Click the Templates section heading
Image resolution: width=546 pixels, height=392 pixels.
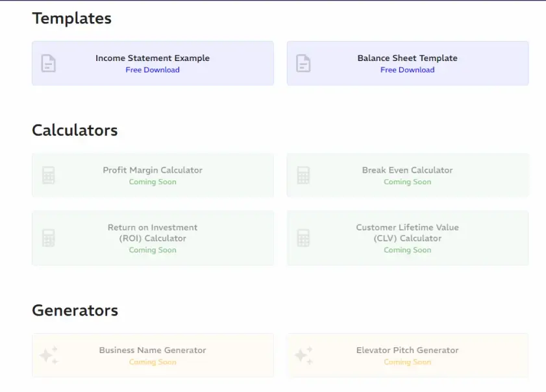(x=71, y=18)
